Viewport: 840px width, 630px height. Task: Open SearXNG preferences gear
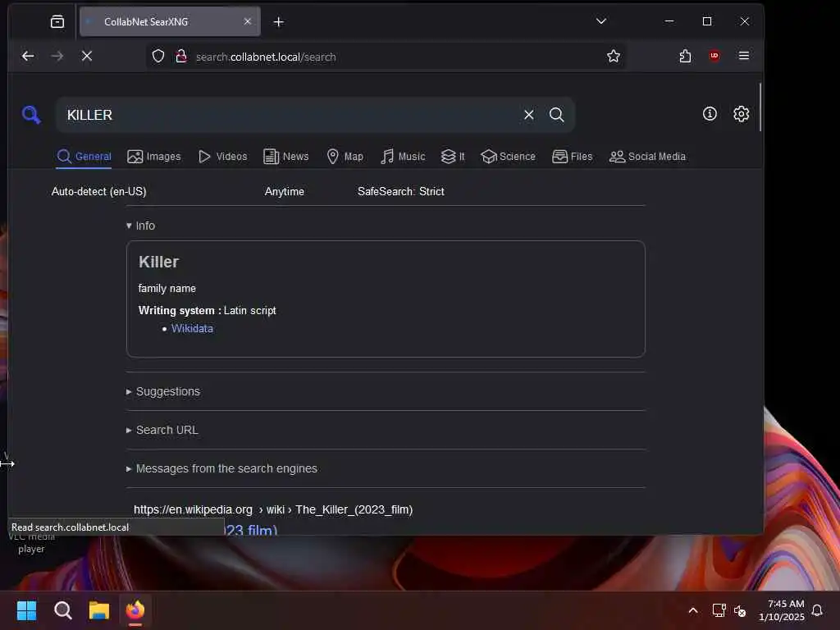(741, 113)
